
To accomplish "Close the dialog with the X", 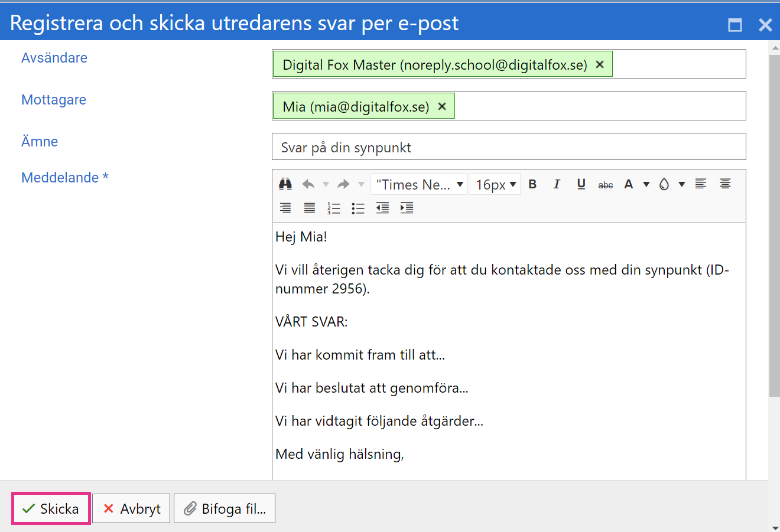I will (765, 25).
